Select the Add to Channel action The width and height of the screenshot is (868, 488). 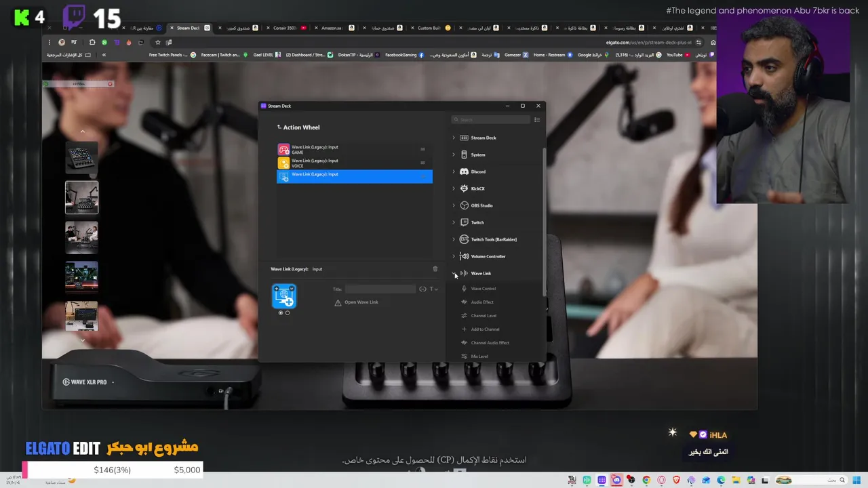coord(485,329)
